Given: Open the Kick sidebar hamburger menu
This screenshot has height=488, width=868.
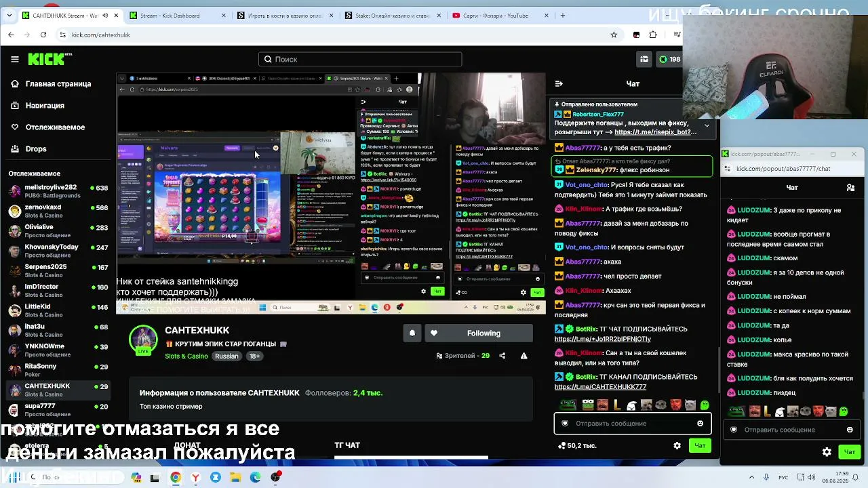Looking at the screenshot, I should click(15, 59).
